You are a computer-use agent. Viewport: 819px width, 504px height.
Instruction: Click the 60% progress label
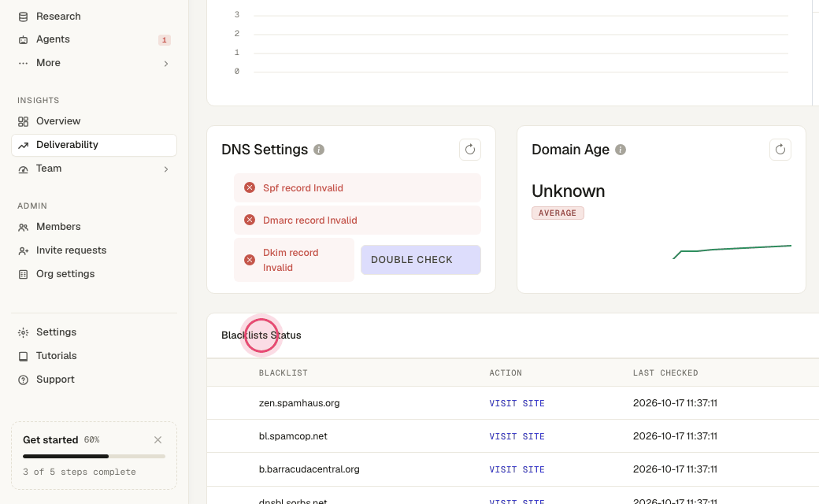92,439
